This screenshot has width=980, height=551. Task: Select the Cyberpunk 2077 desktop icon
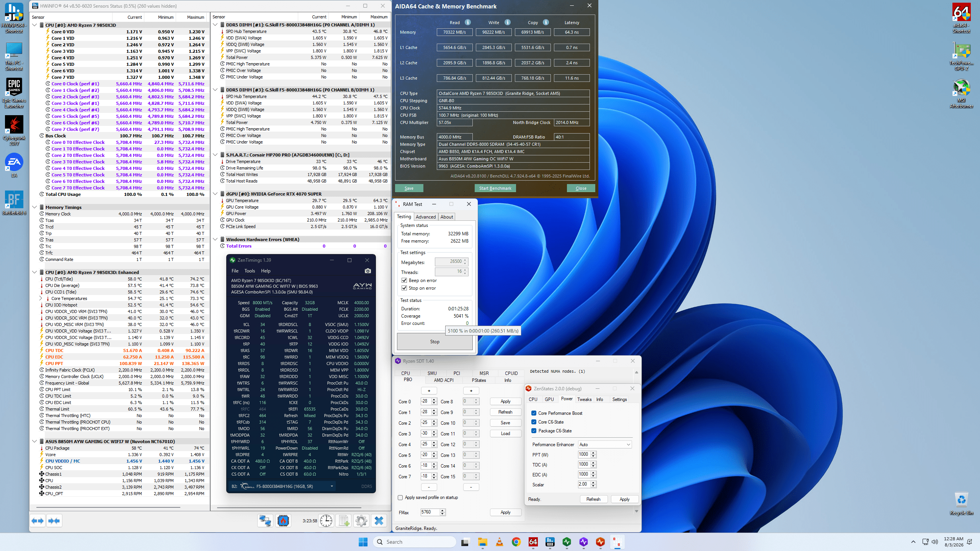coord(14,130)
